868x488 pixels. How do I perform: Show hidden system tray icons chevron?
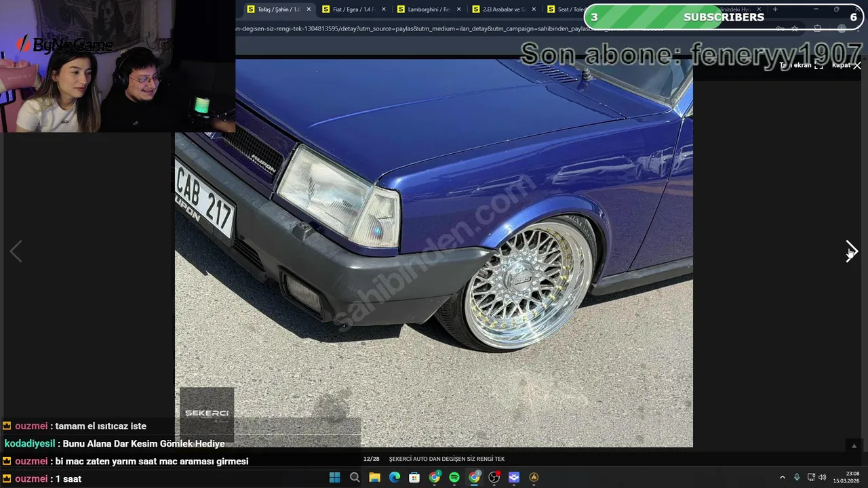pyautogui.click(x=782, y=477)
